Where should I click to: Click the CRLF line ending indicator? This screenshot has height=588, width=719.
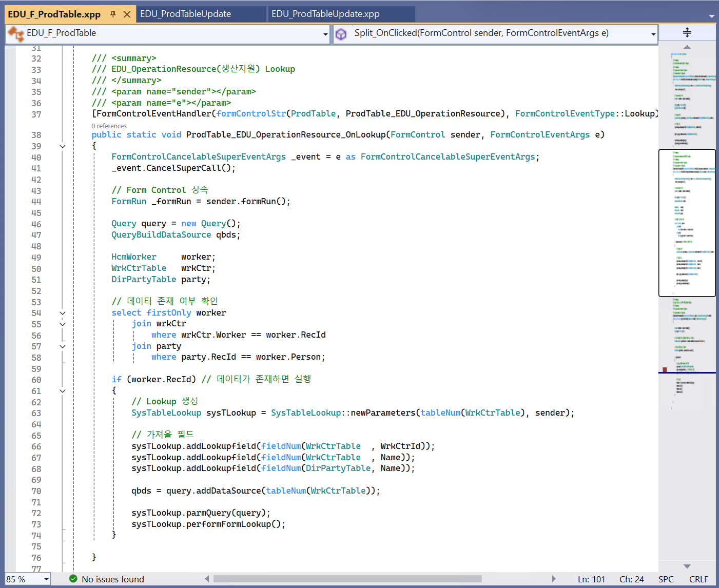(698, 579)
